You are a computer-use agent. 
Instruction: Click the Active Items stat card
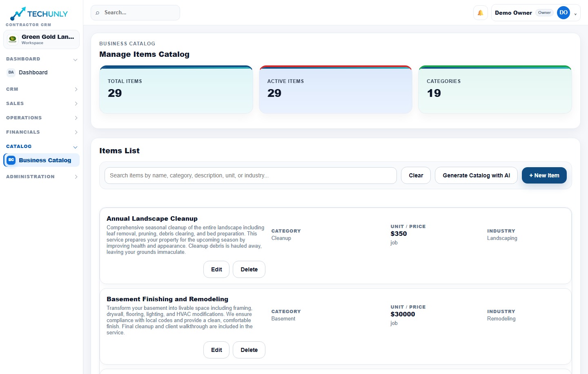coord(336,90)
